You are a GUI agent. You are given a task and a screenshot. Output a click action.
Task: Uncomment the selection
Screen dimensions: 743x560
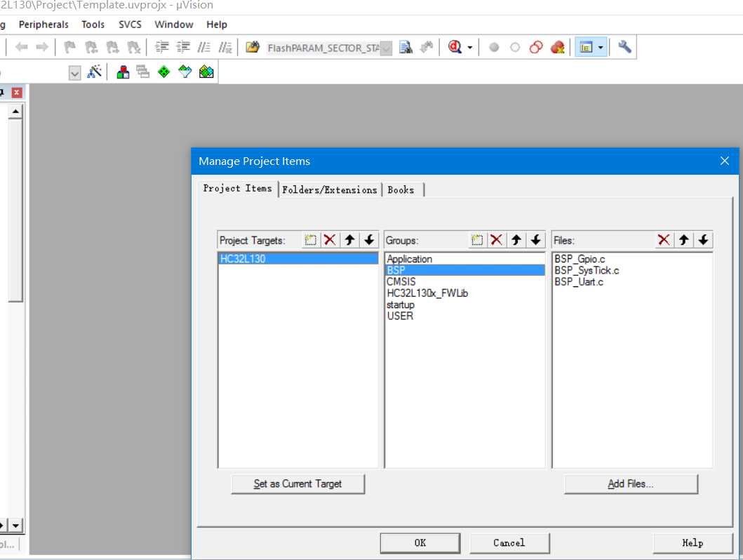pyautogui.click(x=225, y=47)
